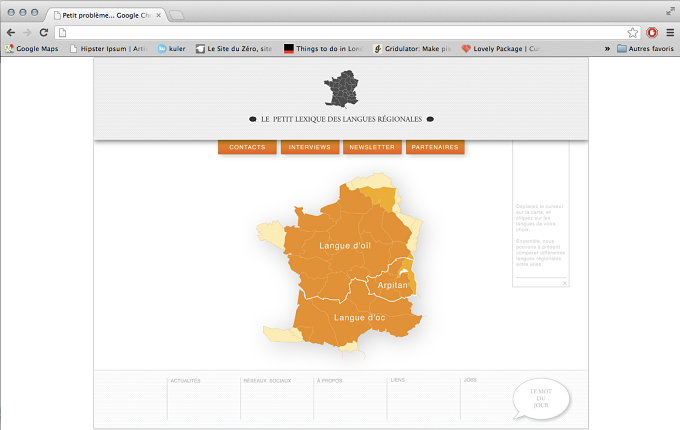680x430 pixels.
Task: Click the dark France map logo
Action: (x=341, y=88)
